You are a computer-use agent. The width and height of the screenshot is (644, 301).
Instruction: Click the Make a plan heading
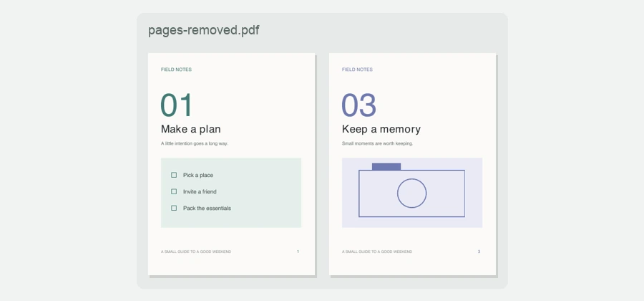tap(190, 129)
